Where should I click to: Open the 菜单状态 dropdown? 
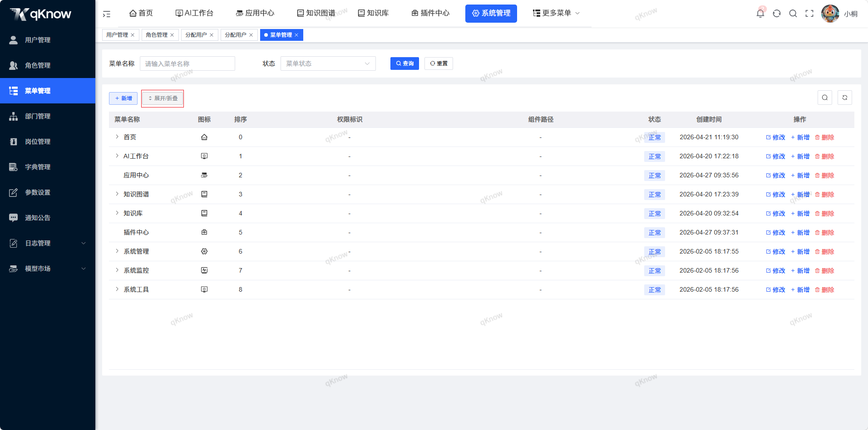(328, 64)
